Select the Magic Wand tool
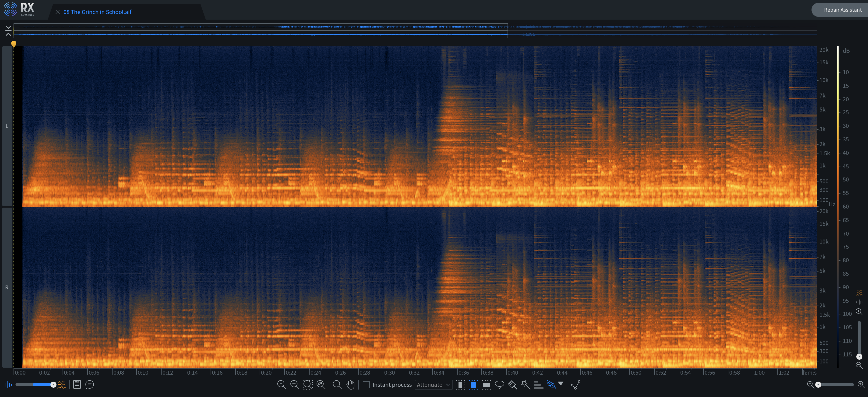 [x=525, y=385]
